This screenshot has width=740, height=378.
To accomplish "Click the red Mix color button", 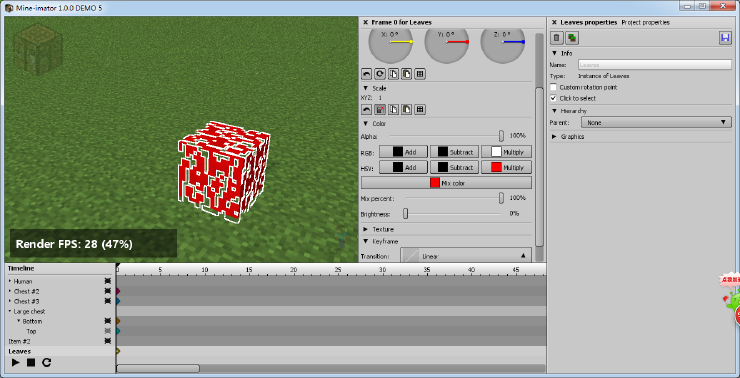I will coord(446,183).
